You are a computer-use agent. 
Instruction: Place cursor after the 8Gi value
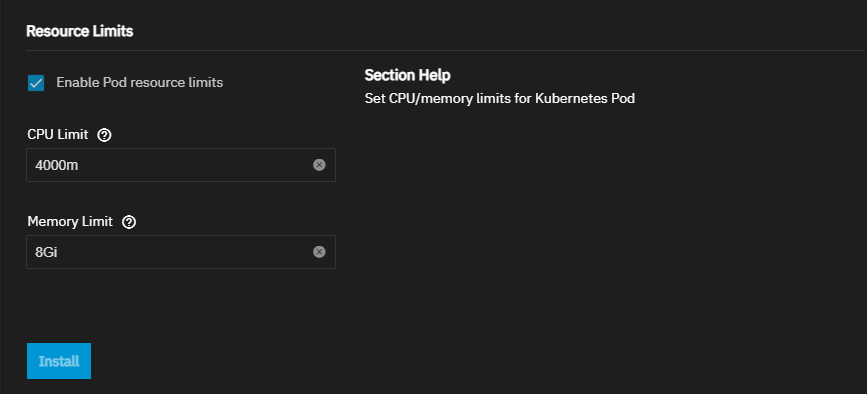(x=59, y=252)
